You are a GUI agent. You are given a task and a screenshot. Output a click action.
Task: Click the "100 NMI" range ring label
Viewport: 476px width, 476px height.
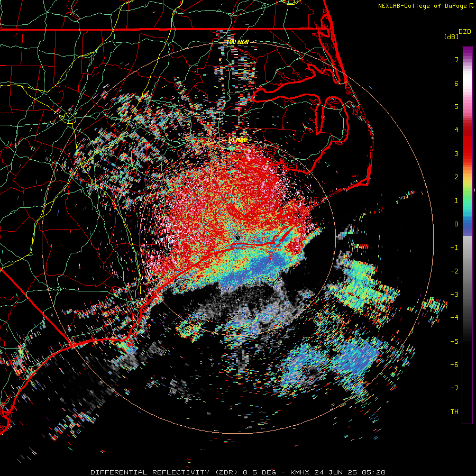[237, 42]
